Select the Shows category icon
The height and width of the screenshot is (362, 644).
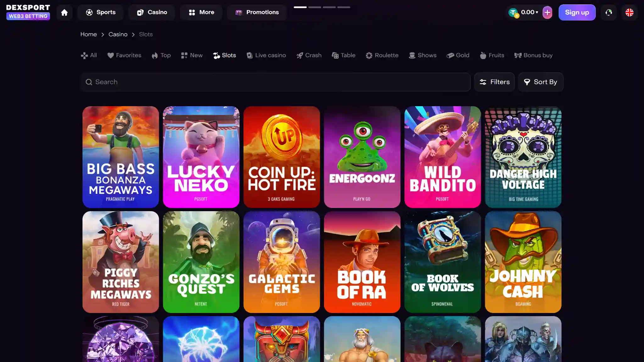click(x=412, y=56)
